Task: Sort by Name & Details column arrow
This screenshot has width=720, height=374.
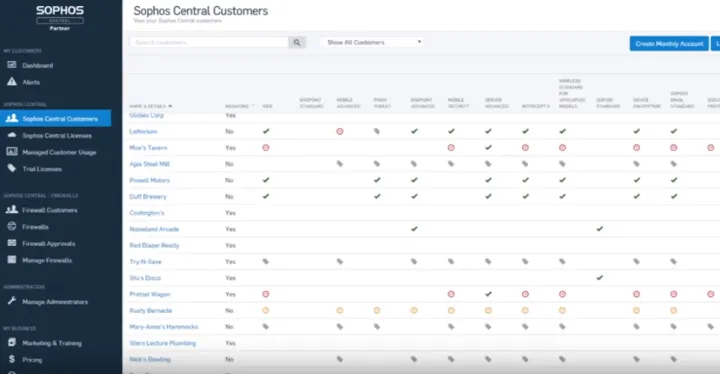Action: pos(170,106)
